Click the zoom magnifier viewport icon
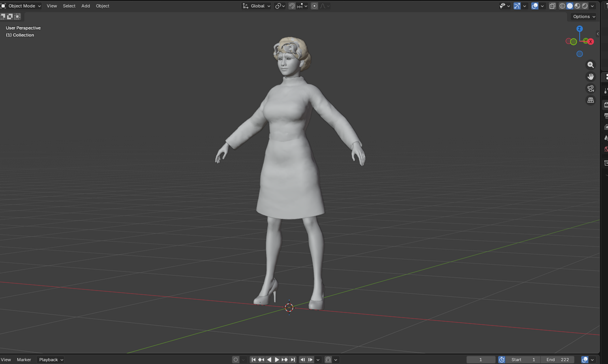This screenshot has height=364, width=608. (x=591, y=65)
